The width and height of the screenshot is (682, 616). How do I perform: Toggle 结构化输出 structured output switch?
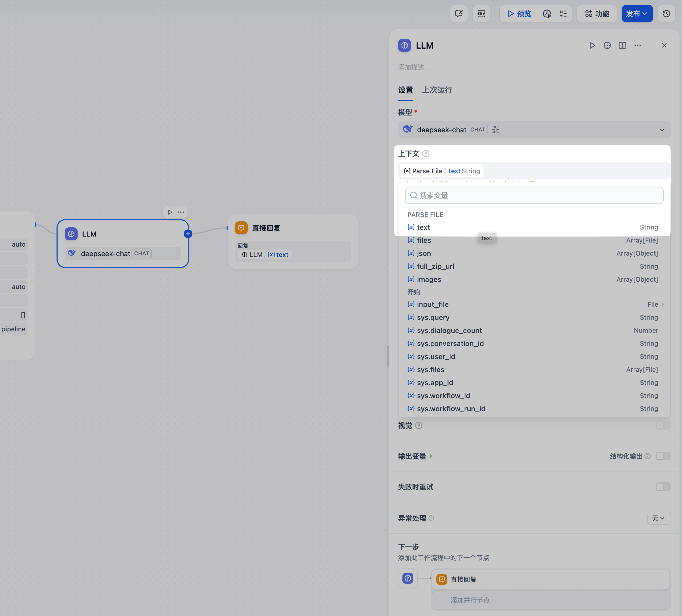tap(663, 456)
